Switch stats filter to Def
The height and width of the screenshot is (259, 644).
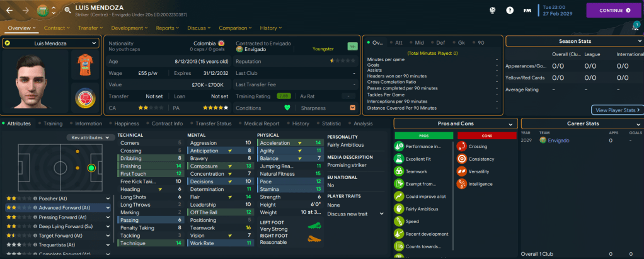439,43
